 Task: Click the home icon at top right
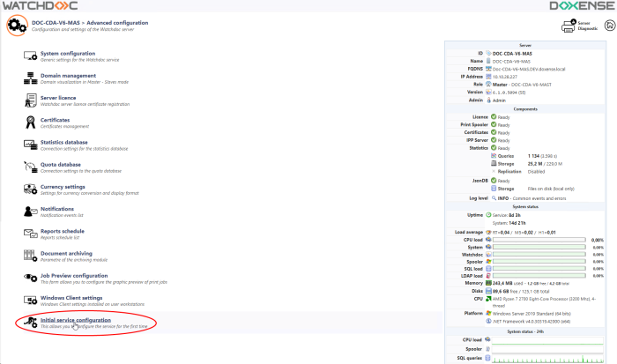pyautogui.click(x=608, y=26)
